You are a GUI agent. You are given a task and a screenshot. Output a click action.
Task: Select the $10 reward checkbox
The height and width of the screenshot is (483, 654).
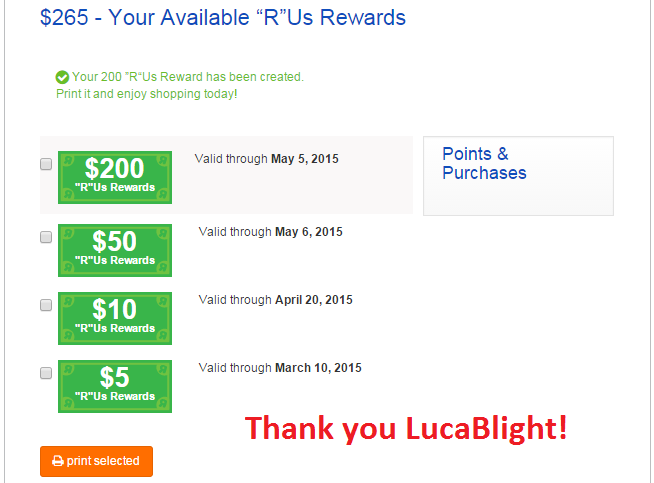pyautogui.click(x=46, y=305)
